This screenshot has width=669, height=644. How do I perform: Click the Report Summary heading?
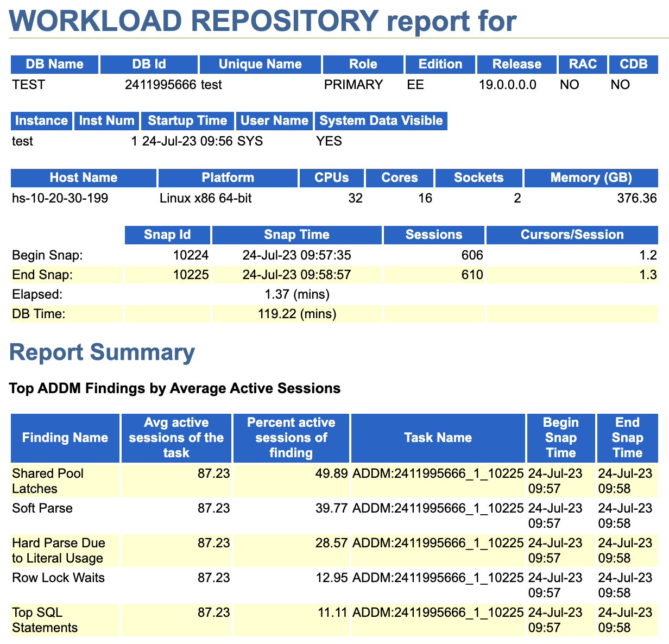[x=102, y=352]
